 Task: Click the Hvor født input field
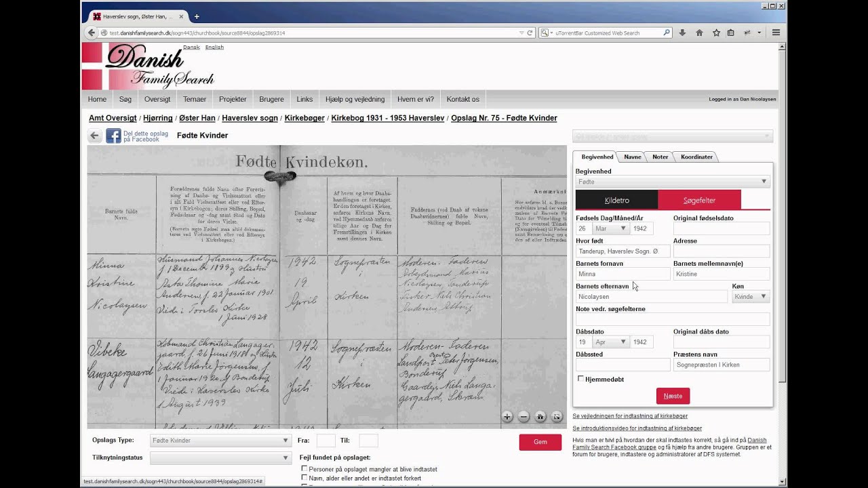(x=623, y=251)
